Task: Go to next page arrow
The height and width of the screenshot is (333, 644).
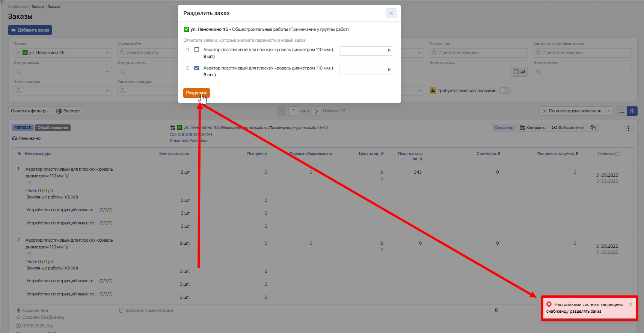Action: coord(316,111)
